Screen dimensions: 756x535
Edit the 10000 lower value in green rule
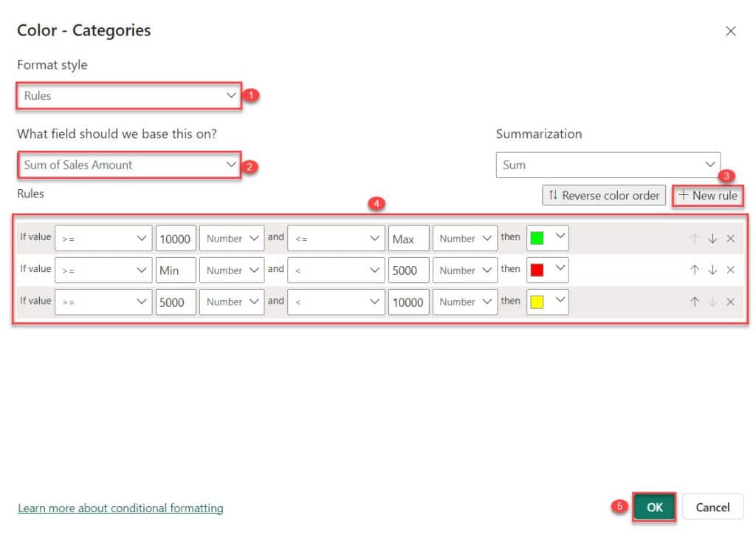(176, 239)
